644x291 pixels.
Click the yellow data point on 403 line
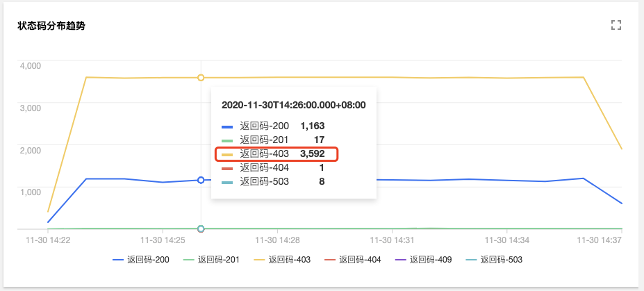201,78
